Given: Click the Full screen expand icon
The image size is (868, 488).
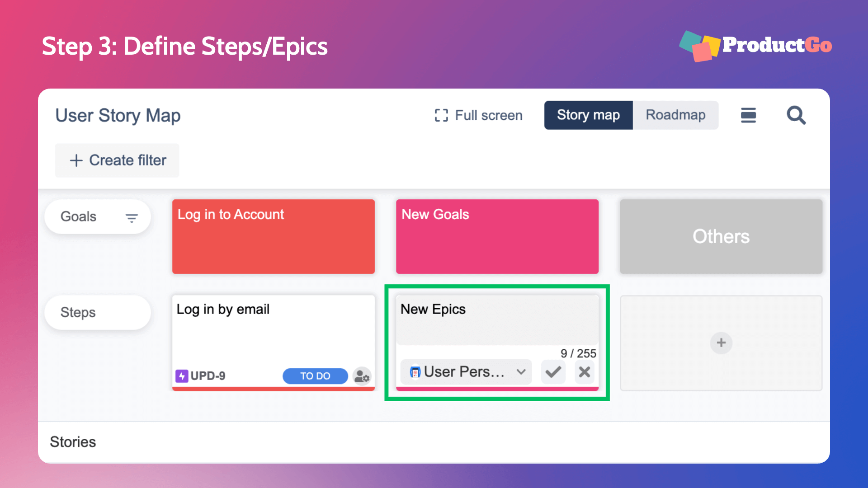Looking at the screenshot, I should pos(441,115).
